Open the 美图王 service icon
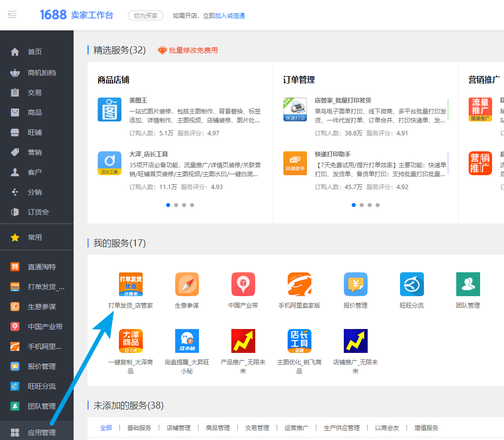The image size is (504, 440). [x=109, y=110]
